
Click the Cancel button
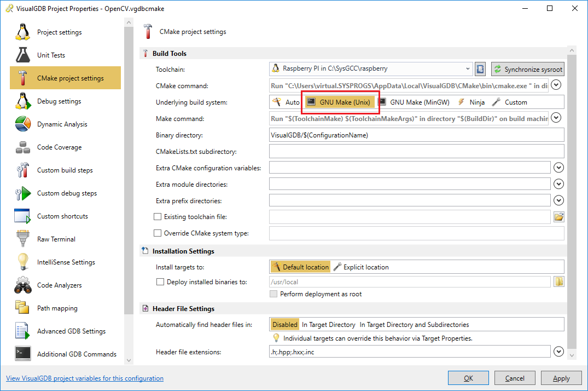coord(515,378)
